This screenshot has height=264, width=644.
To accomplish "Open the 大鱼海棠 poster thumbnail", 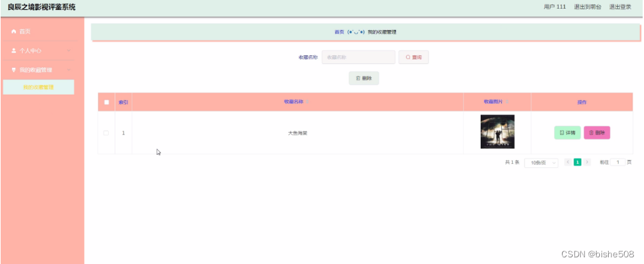I will tap(497, 131).
